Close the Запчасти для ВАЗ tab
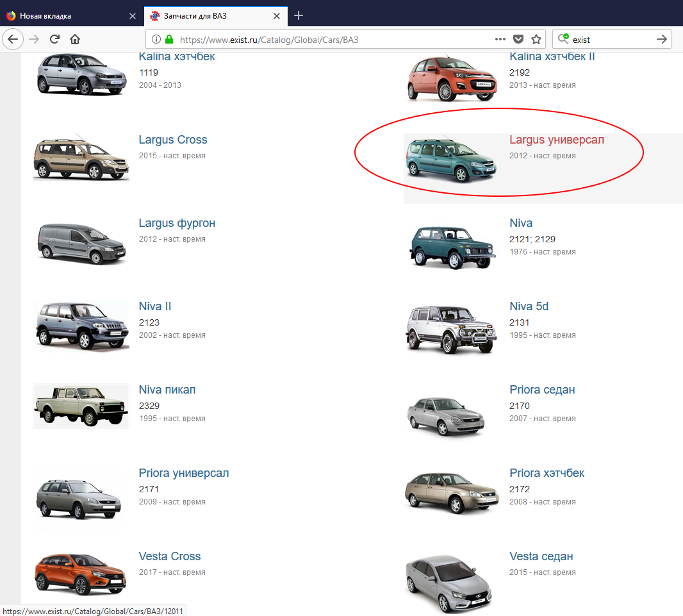 pos(277,16)
